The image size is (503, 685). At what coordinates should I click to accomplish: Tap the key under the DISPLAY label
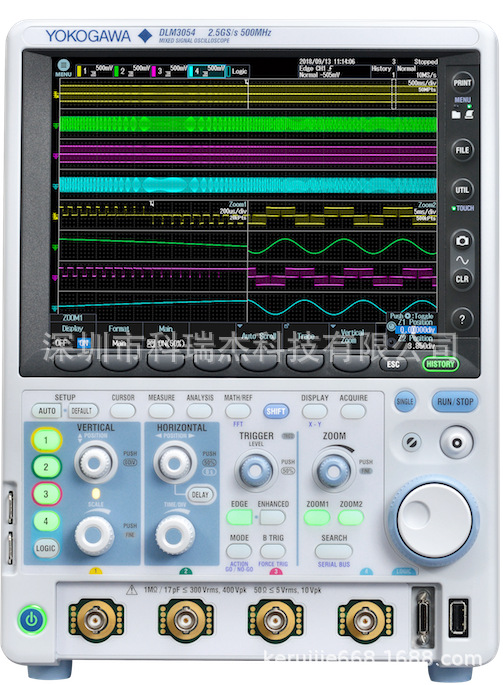[x=315, y=411]
